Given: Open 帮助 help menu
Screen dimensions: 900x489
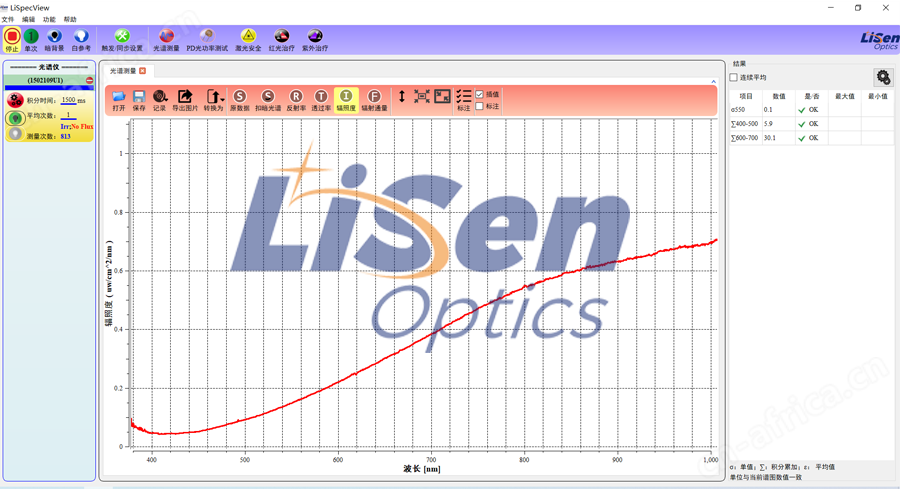Looking at the screenshot, I should point(70,20).
